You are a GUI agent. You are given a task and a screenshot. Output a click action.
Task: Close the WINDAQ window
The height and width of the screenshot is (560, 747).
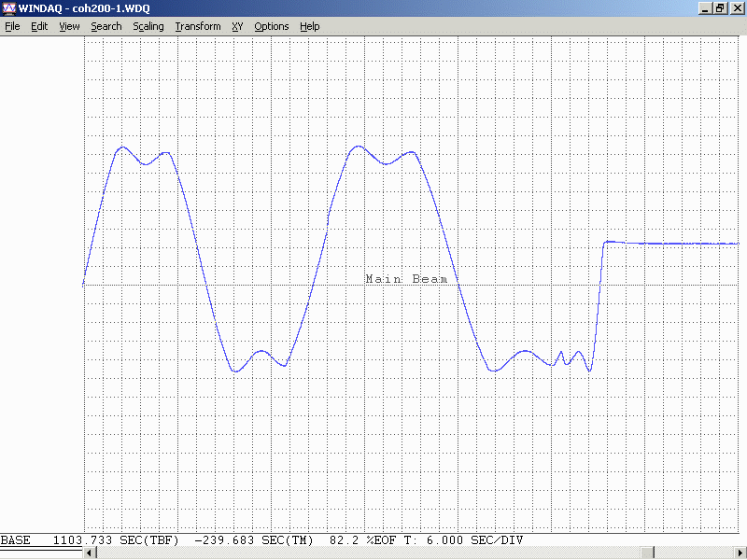[x=736, y=8]
